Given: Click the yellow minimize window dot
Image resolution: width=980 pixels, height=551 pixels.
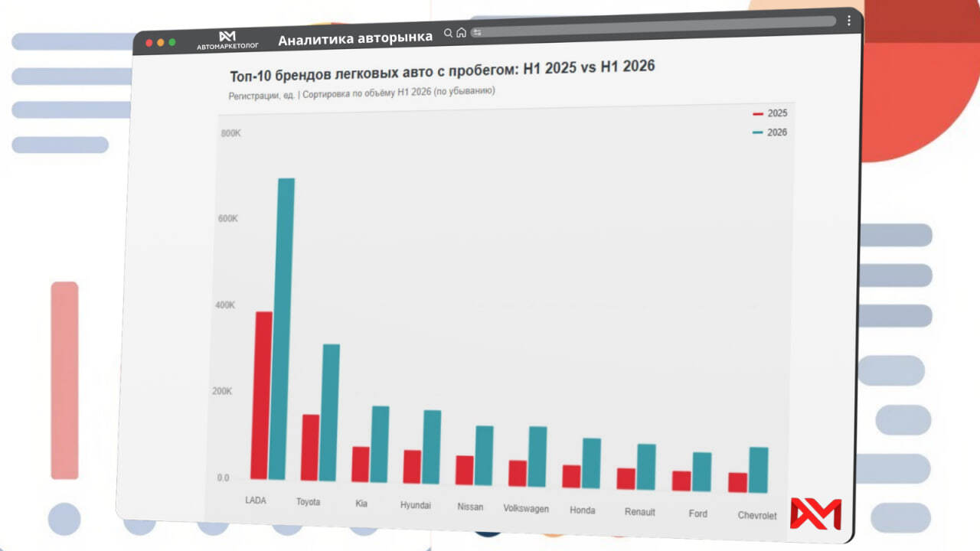Looking at the screenshot, I should click(x=161, y=43).
